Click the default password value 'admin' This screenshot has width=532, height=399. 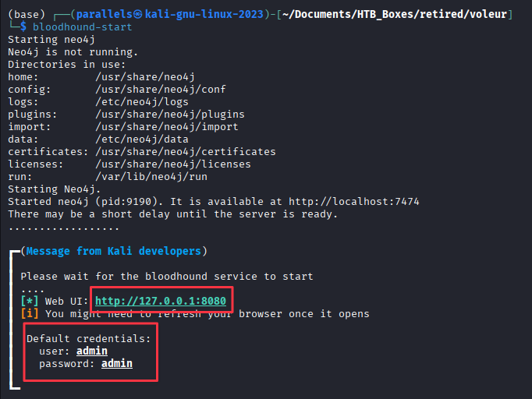pos(117,363)
